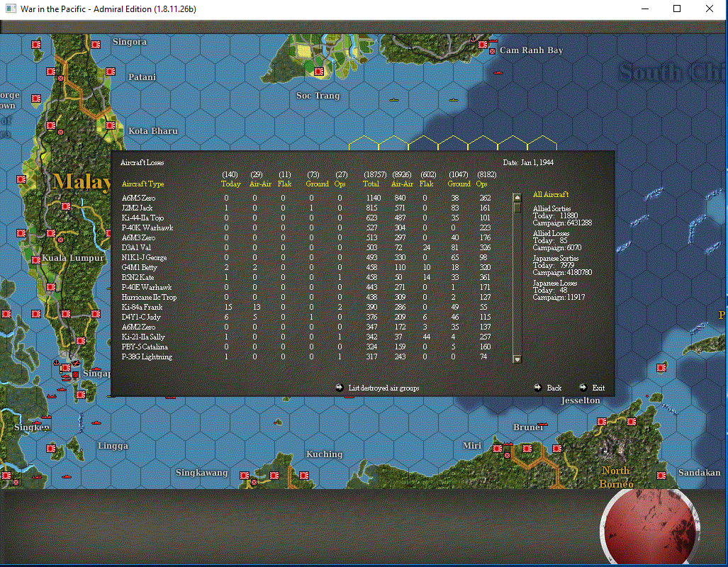Click the List destroyed air groups link
Image resolution: width=728 pixels, height=567 pixels.
(383, 388)
